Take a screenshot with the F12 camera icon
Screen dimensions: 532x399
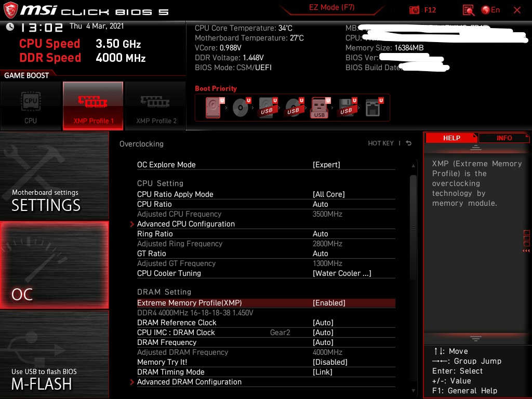click(414, 10)
